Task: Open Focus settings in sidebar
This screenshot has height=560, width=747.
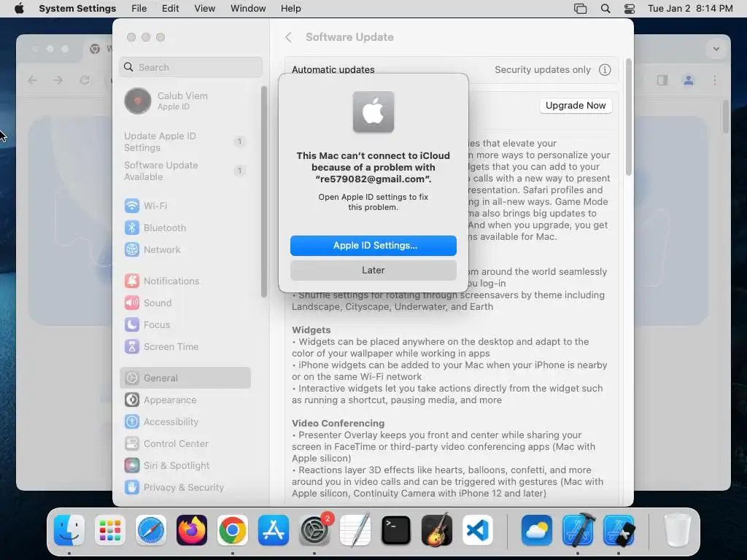Action: pyautogui.click(x=186, y=324)
